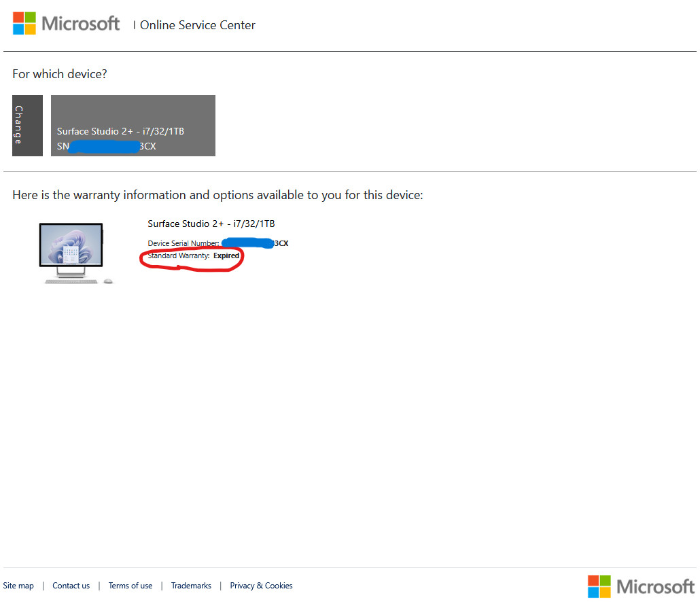Click the Microsoft logo in the footer

coord(641,586)
